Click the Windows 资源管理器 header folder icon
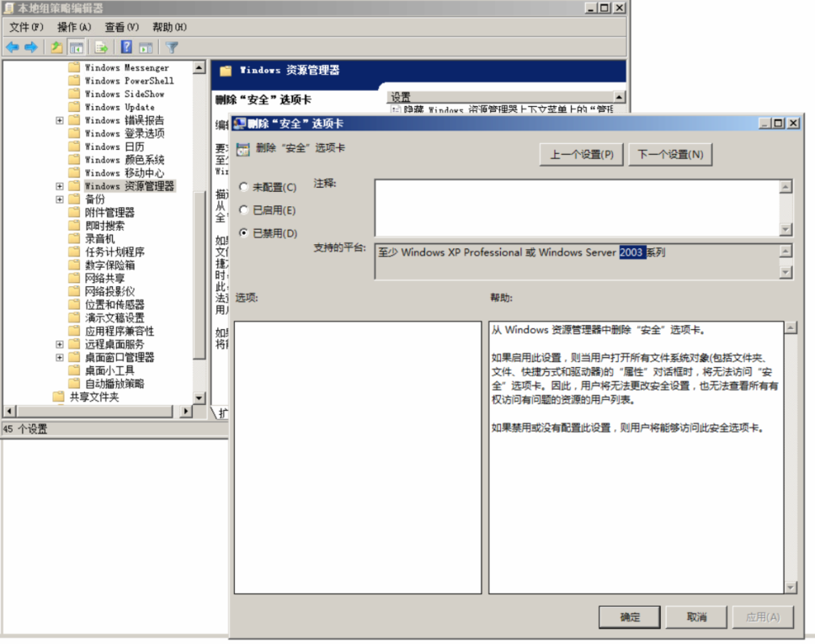The width and height of the screenshot is (815, 644). pos(226,71)
